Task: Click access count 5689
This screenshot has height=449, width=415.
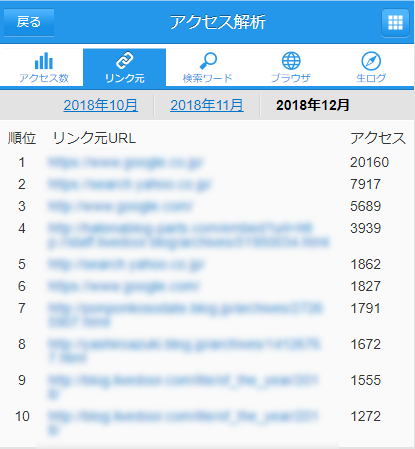Action: 365,206
